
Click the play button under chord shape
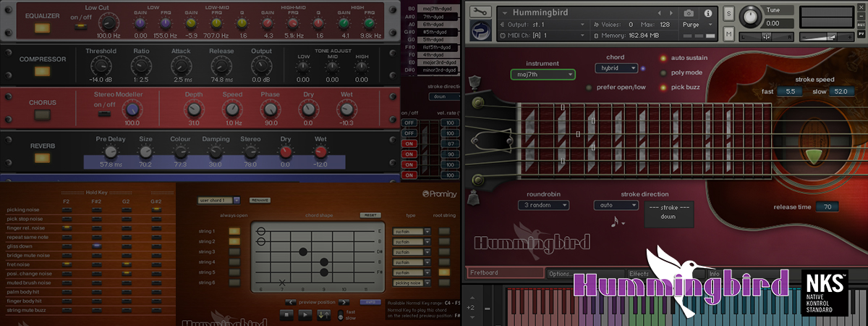tap(305, 314)
